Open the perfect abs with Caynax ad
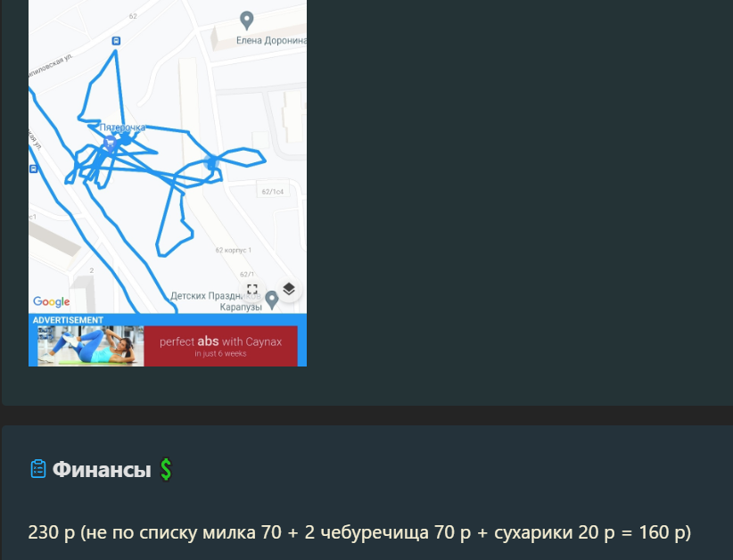The image size is (733, 560). 220,346
